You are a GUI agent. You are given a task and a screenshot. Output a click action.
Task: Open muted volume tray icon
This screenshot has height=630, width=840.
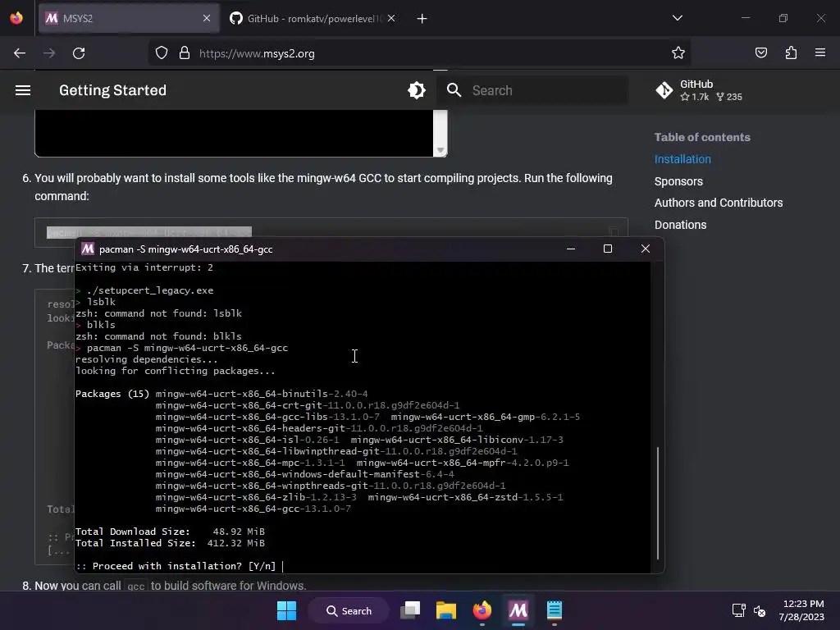point(760,610)
